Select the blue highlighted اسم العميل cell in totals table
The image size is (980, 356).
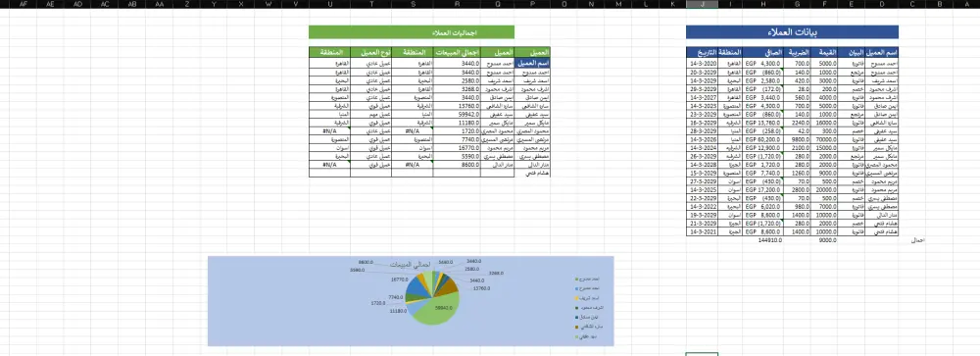[532, 63]
